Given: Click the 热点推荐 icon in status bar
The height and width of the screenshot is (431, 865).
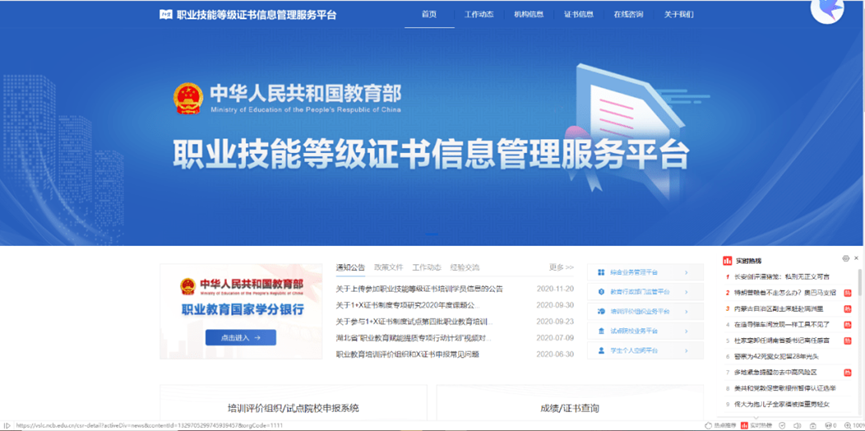Looking at the screenshot, I should [708, 425].
